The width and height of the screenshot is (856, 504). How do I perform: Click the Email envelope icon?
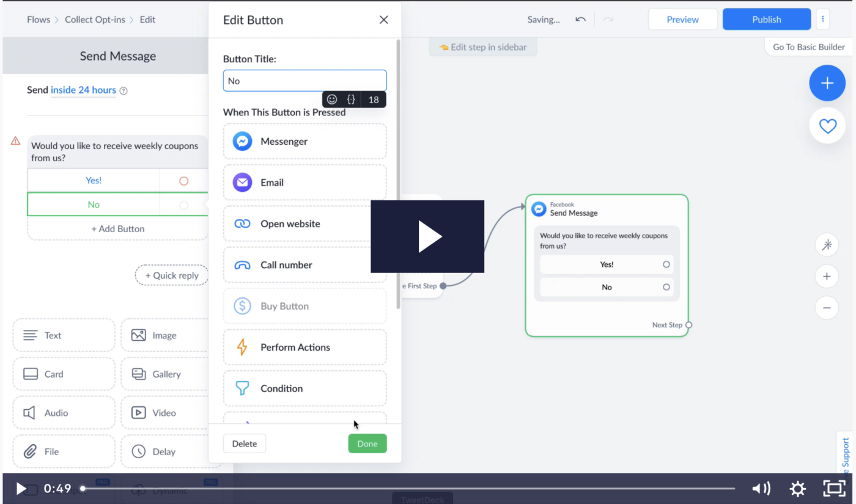click(242, 182)
